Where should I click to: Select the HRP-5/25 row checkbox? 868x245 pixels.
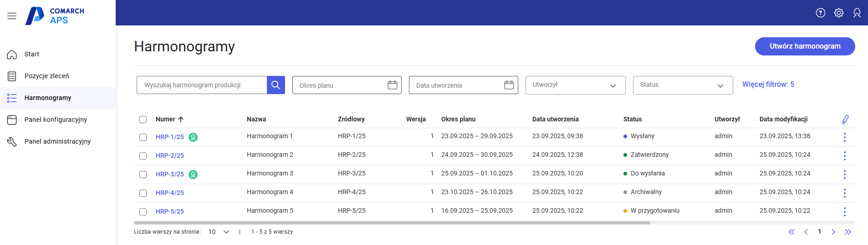[x=143, y=212]
